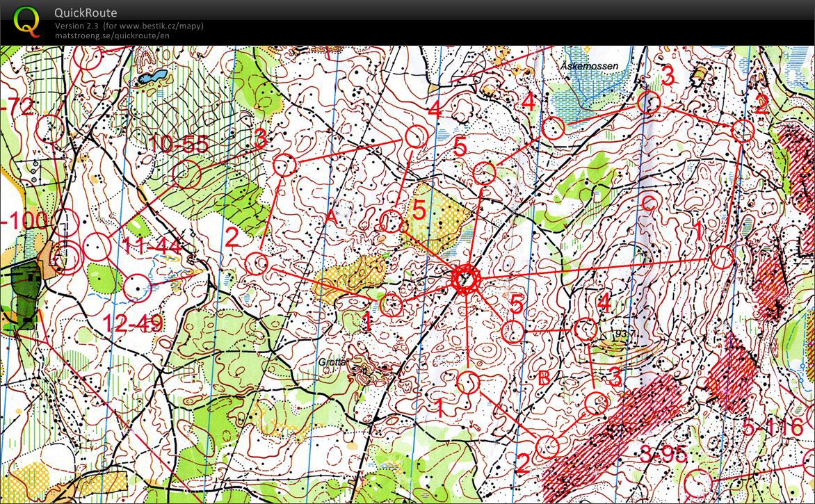Click the Grotta label on the map

click(x=332, y=361)
